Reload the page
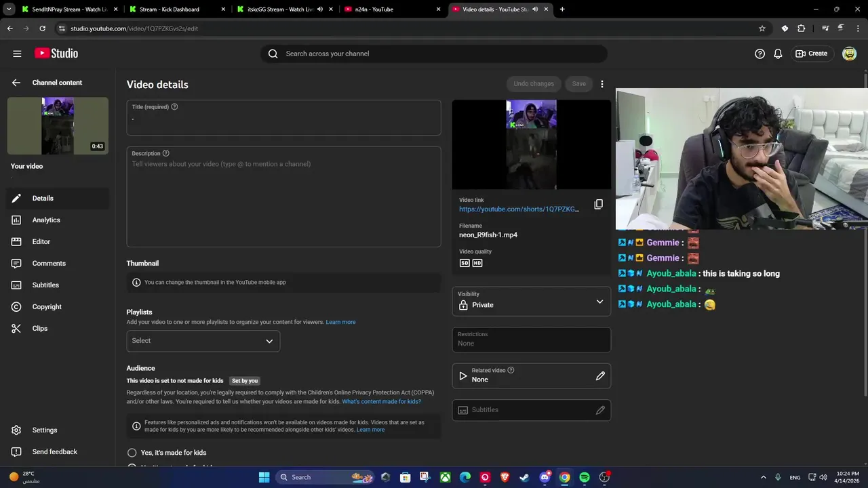 (x=42, y=28)
